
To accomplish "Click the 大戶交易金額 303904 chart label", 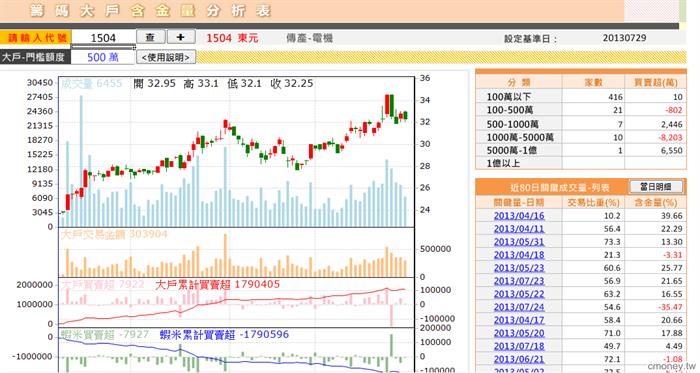I will pyautogui.click(x=114, y=234).
